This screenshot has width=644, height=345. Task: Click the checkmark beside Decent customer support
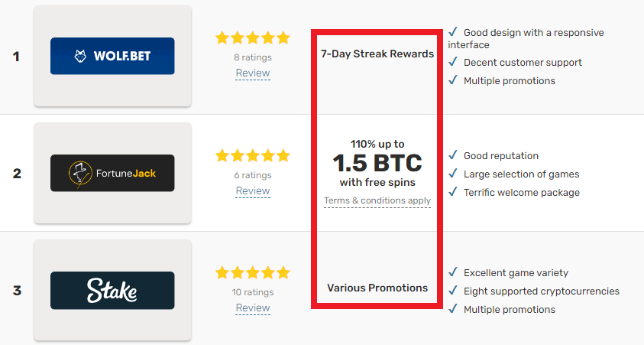452,62
